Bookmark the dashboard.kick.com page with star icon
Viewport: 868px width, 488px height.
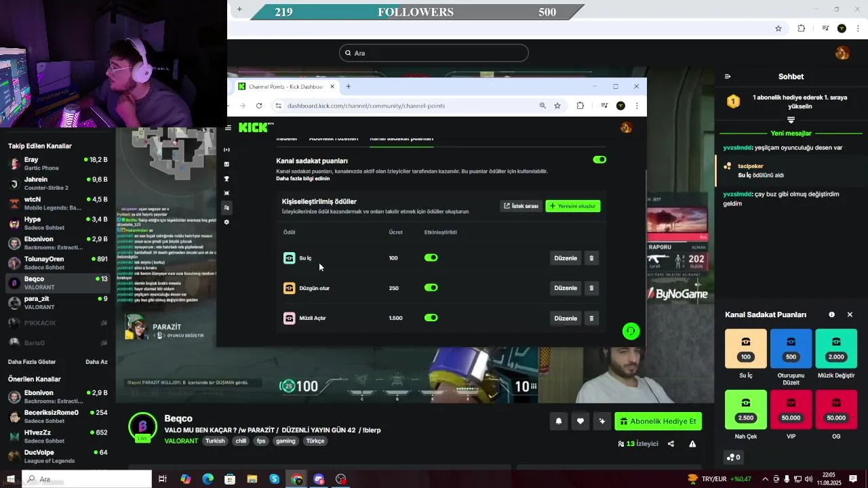(x=557, y=106)
